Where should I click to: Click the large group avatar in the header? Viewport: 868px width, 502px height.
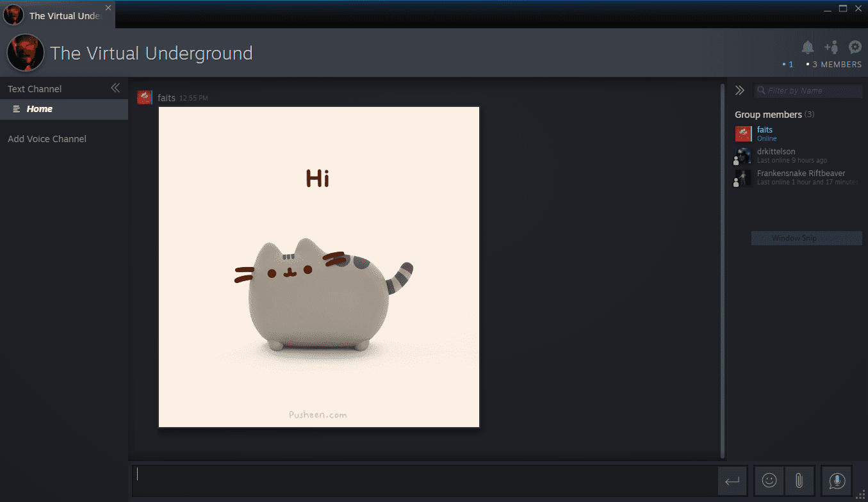point(25,53)
